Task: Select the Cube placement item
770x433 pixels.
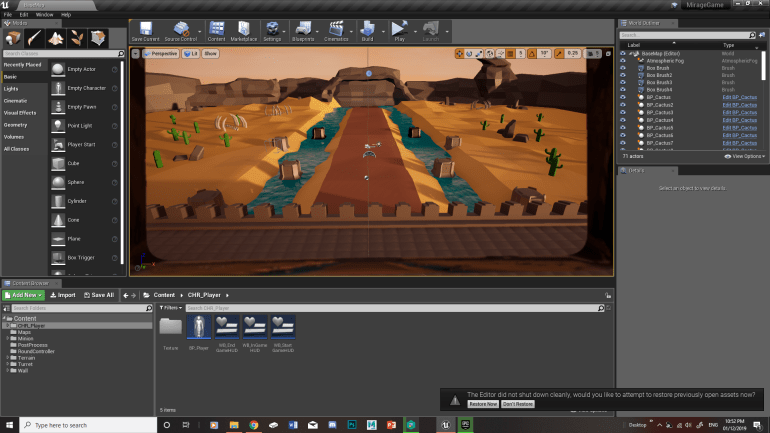Action: pyautogui.click(x=82, y=163)
